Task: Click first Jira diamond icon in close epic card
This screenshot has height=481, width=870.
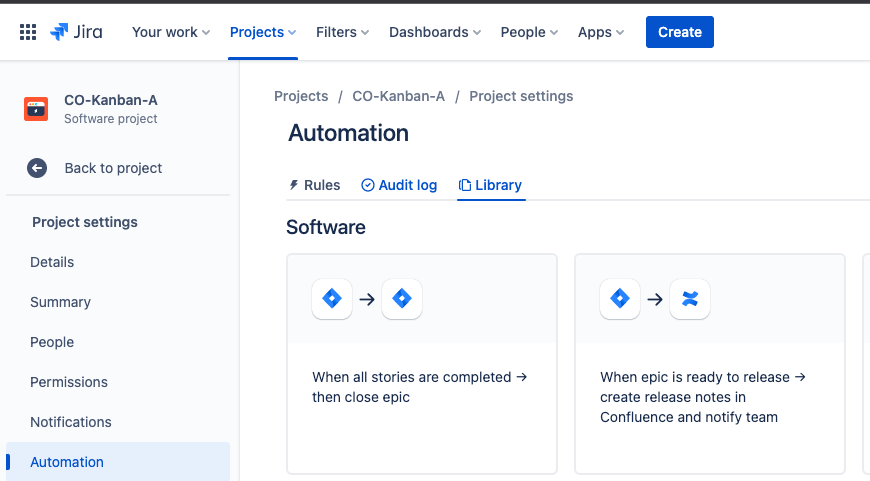Action: click(x=332, y=299)
